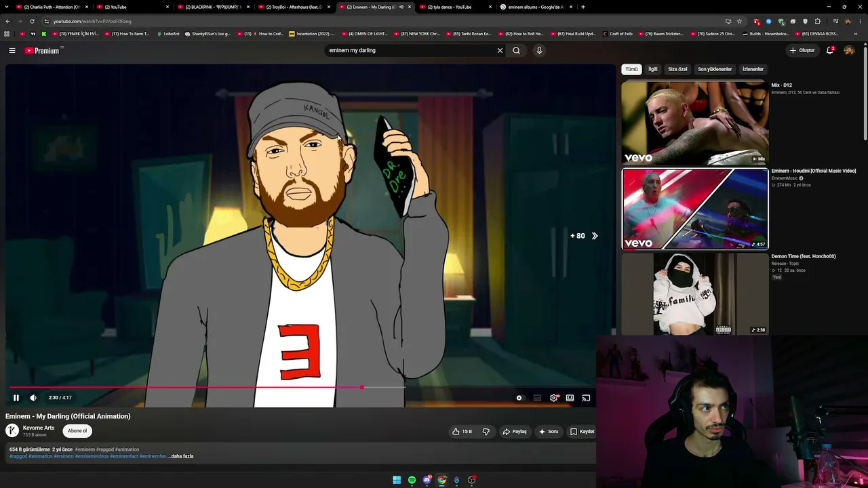Open the Demon Time (feat. Honcho00) title
Viewport: 868px width, 488px height.
click(x=803, y=256)
